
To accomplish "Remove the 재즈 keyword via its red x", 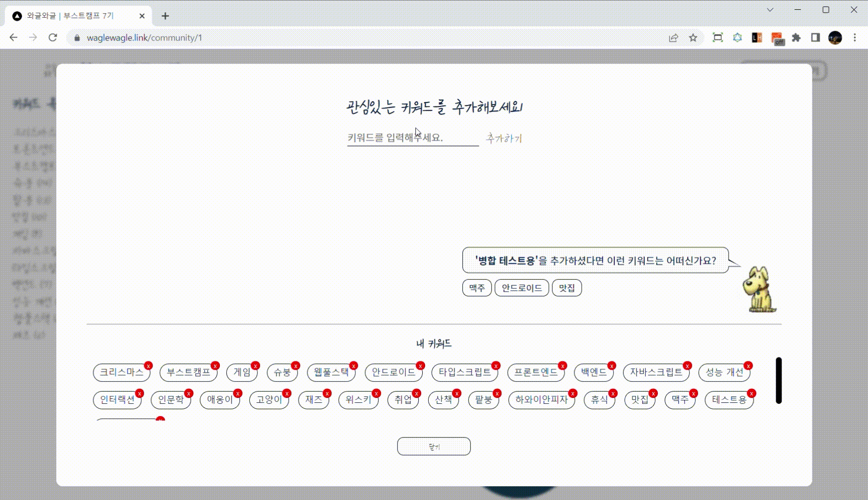I will (x=327, y=394).
